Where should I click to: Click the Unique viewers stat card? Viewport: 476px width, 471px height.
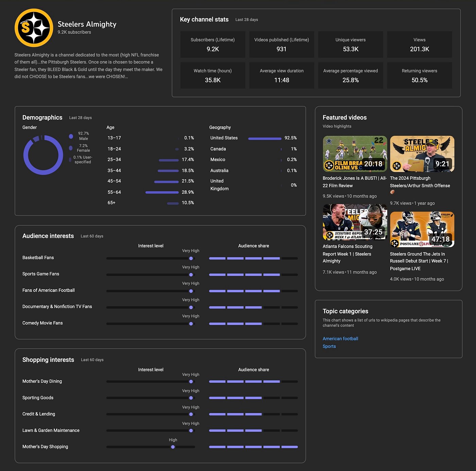(351, 45)
